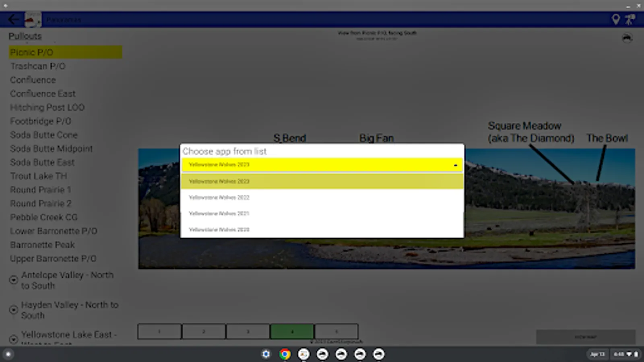This screenshot has width=644, height=362.
Task: Open the status tray showing 6:48
Action: pos(625,354)
